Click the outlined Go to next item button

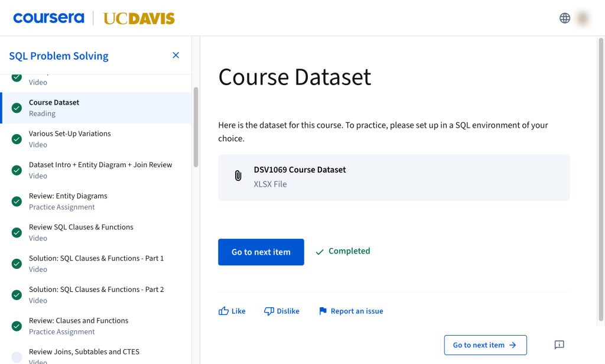click(486, 345)
